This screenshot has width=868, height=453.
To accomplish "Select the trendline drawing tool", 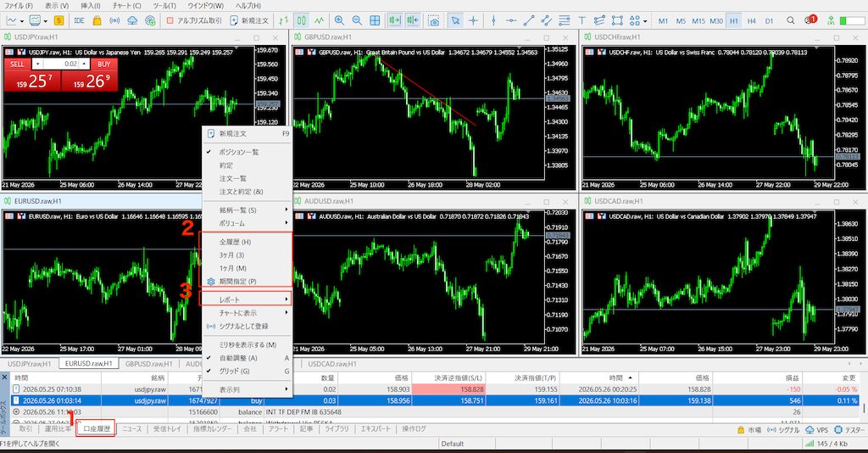I will 529,20.
